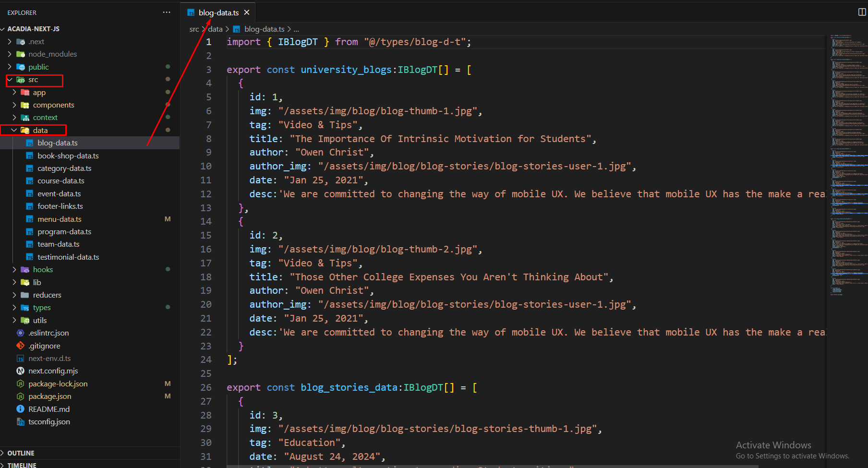The height and width of the screenshot is (468, 868).
Task: Click the "@/types/blog-d-t" import path
Action: point(415,42)
